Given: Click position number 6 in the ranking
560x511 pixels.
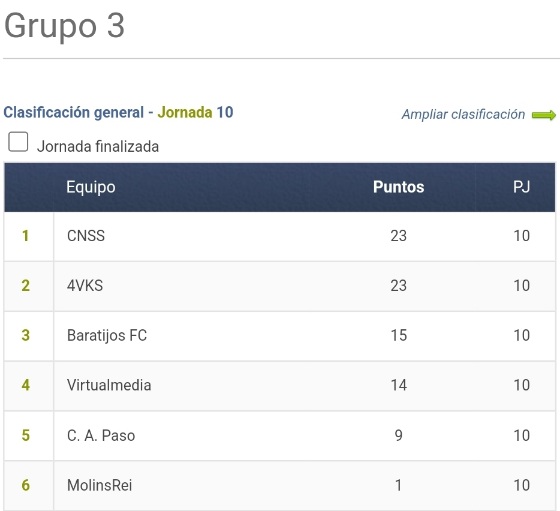Looking at the screenshot, I should pyautogui.click(x=25, y=485).
